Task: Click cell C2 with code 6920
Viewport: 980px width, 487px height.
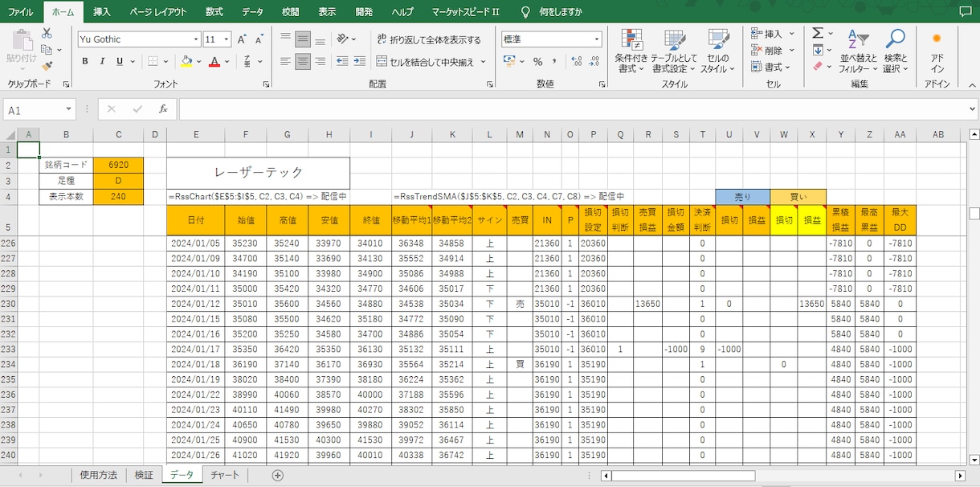Action: [119, 165]
